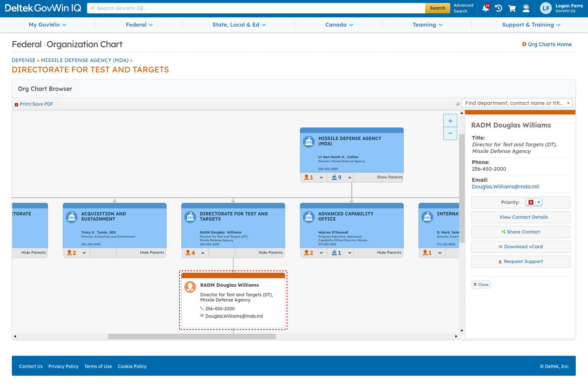Image resolution: width=588 pixels, height=392 pixels.
Task: Expand contacts in Advanced Capability Office node
Action: click(321, 253)
